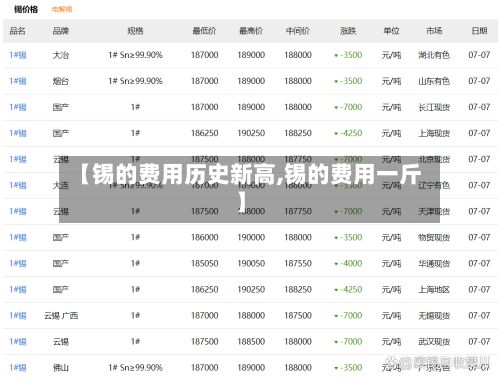Sort by the 最低价 column header
500x380 pixels.
(x=204, y=31)
